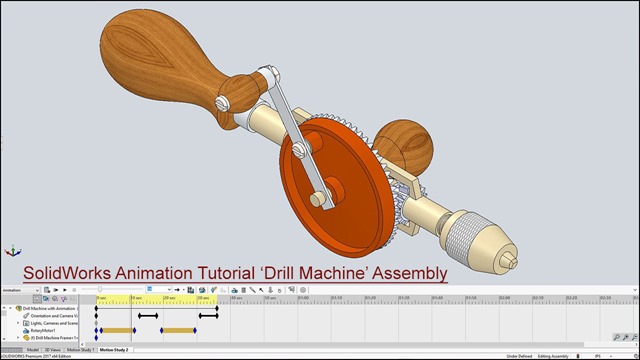Viewport: 640px width, 360px height.
Task: Open the Animation Wizard
Action: click(202, 290)
